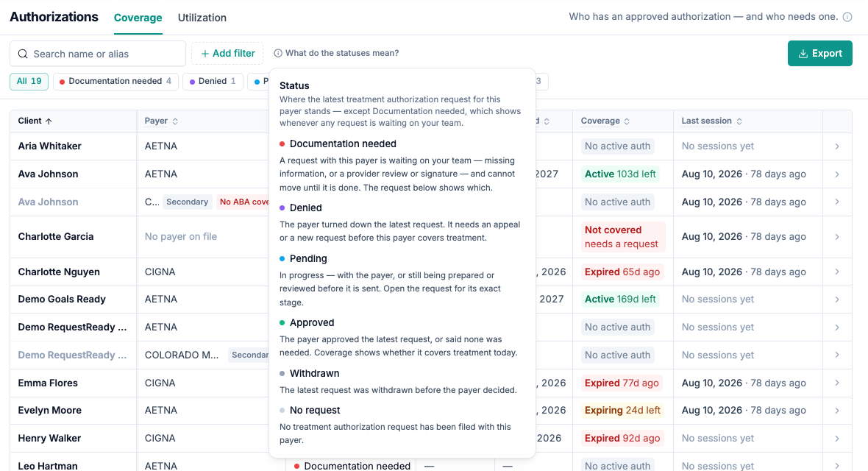Click the COLORADO M... payer cell

point(182,355)
